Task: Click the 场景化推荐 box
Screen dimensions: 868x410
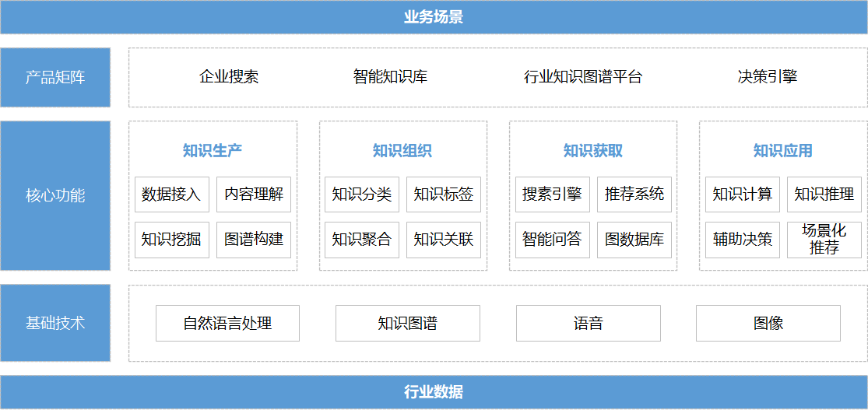Action: [824, 240]
